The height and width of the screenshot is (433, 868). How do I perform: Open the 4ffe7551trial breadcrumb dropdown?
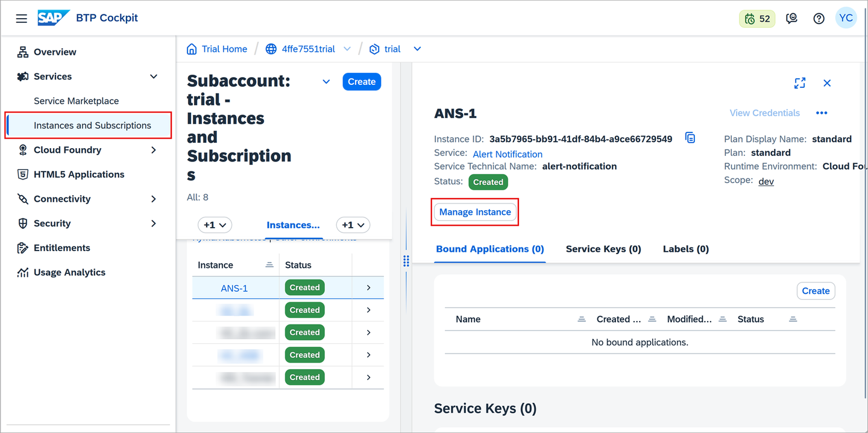[x=347, y=49]
